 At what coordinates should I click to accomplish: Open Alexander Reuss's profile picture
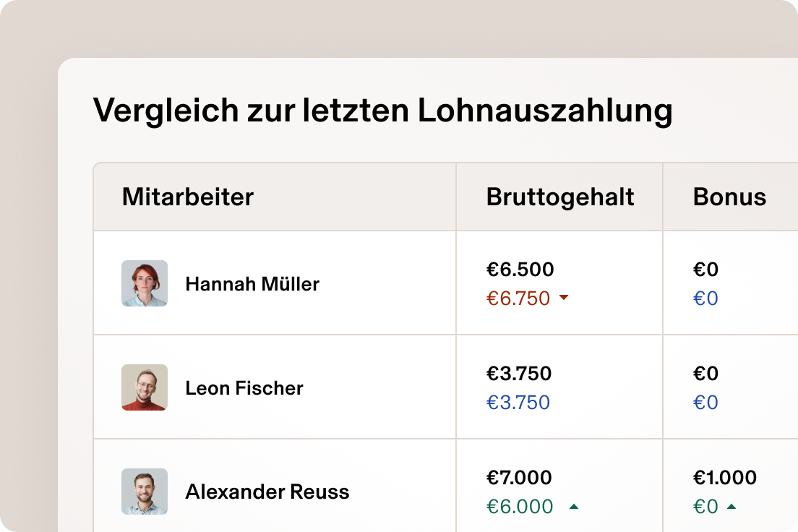144,492
